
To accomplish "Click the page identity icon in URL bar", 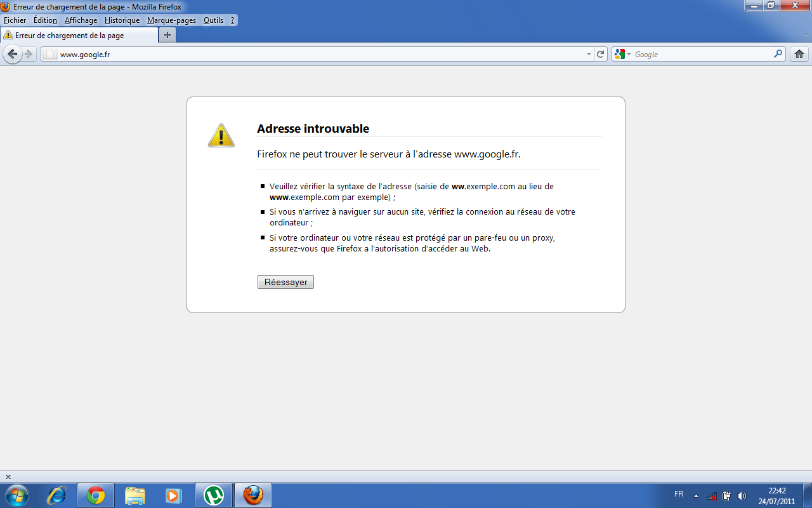I will coord(51,54).
